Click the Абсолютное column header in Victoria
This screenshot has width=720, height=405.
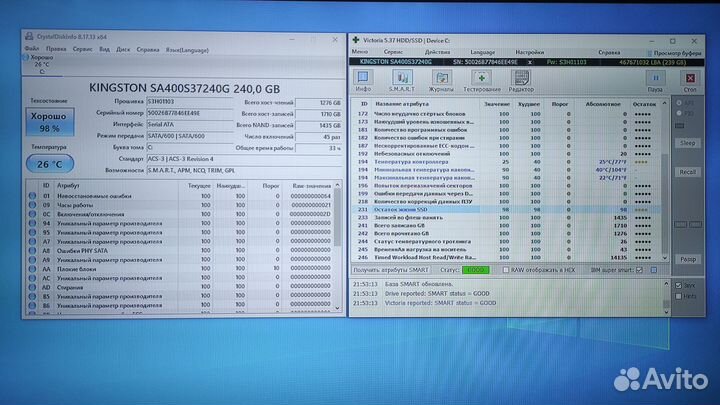603,104
